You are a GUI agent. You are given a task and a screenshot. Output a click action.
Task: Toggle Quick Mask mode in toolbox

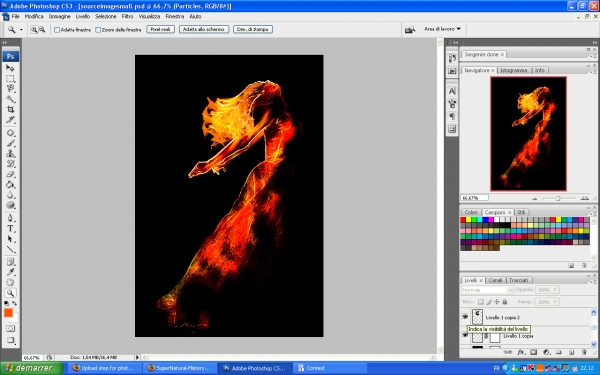[10, 329]
